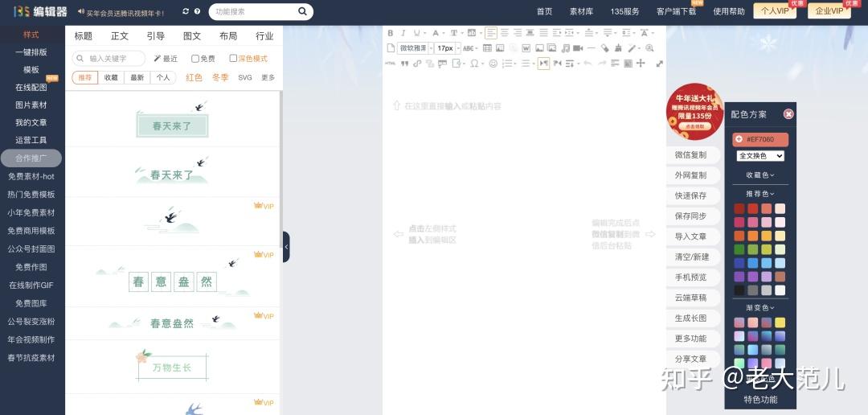868x415 pixels.
Task: Apply underline with the U icon
Action: click(417, 33)
